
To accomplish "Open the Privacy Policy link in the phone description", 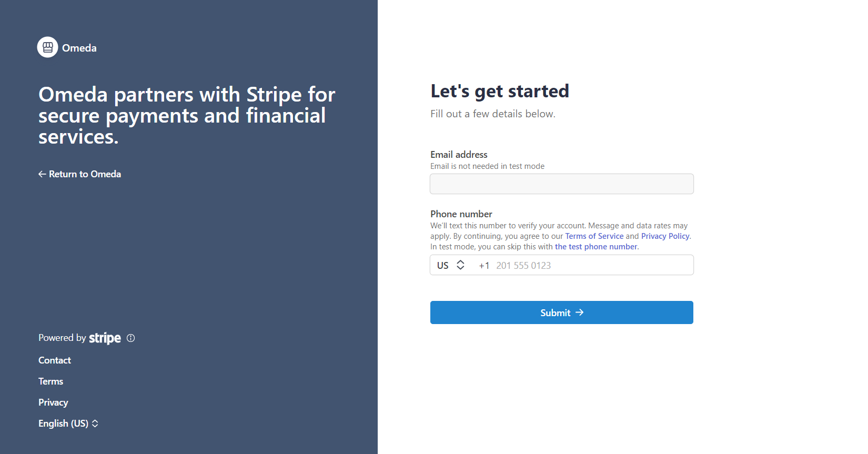I will 665,236.
